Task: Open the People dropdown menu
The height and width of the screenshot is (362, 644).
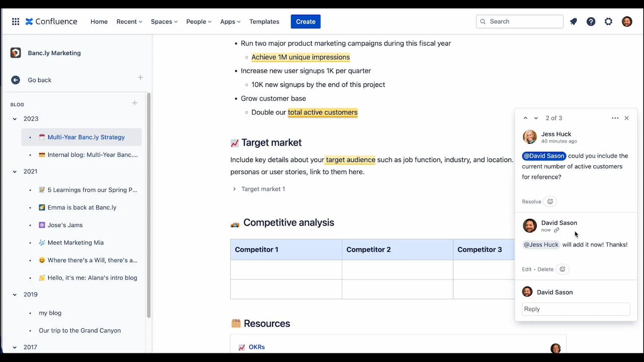Action: pos(198,21)
